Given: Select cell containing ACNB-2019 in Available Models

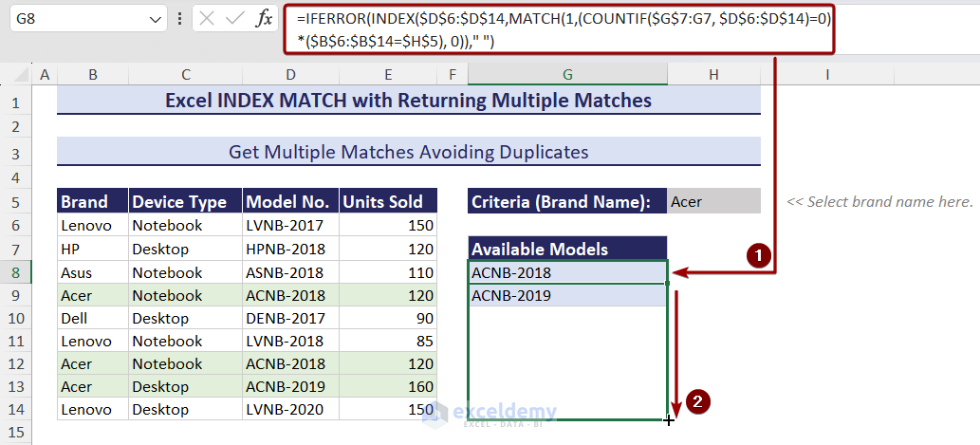Looking at the screenshot, I should point(566,295).
